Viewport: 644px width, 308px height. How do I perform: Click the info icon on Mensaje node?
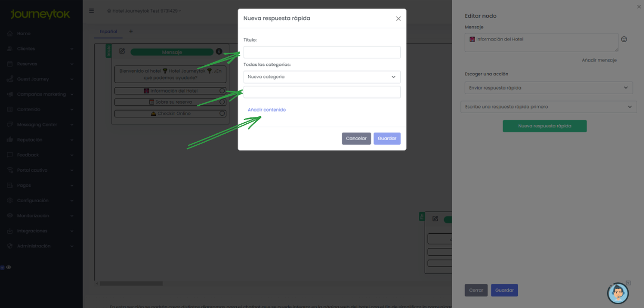click(x=219, y=52)
